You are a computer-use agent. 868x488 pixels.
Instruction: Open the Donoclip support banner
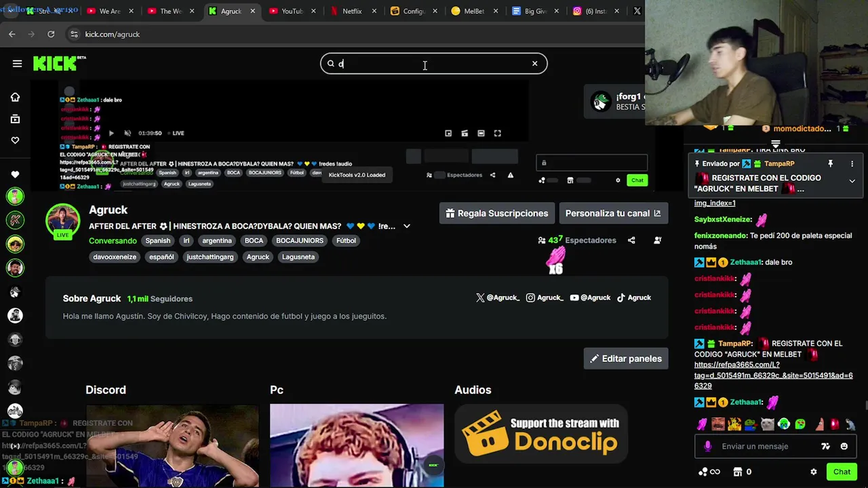tap(541, 434)
